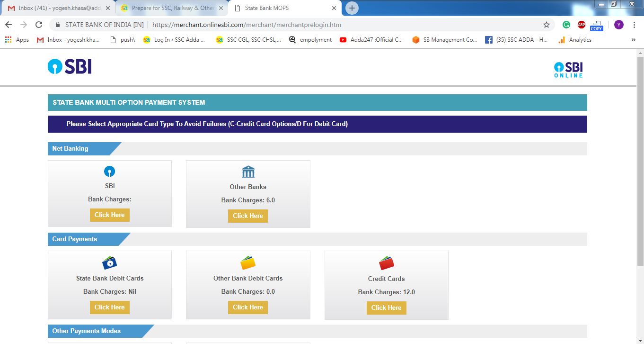This screenshot has width=644, height=344.
Task: Open the Chrome profile avatar Y
Action: [619, 25]
